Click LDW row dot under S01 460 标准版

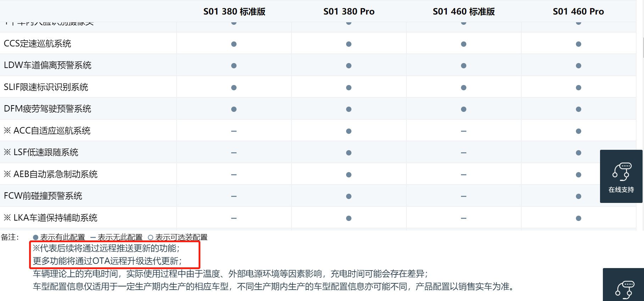click(x=463, y=66)
